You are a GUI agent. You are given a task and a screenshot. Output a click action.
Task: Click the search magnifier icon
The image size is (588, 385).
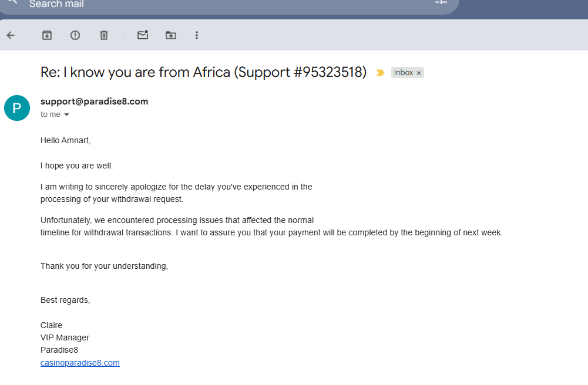click(x=12, y=3)
